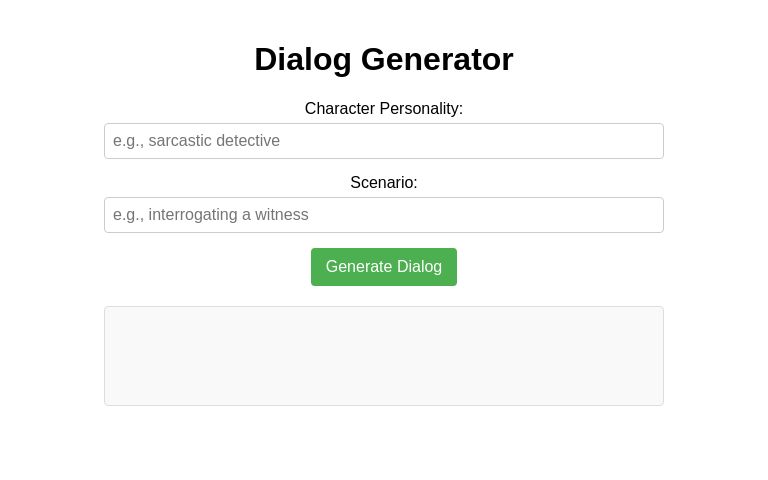Click inside the generated dialog display area
Image resolution: width=768 pixels, height=480 pixels.
coord(384,356)
